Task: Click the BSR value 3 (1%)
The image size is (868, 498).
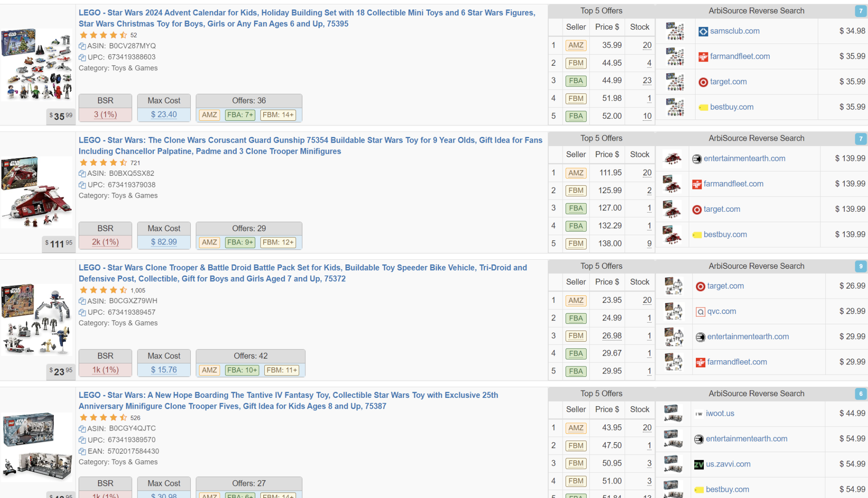Action: coord(105,115)
